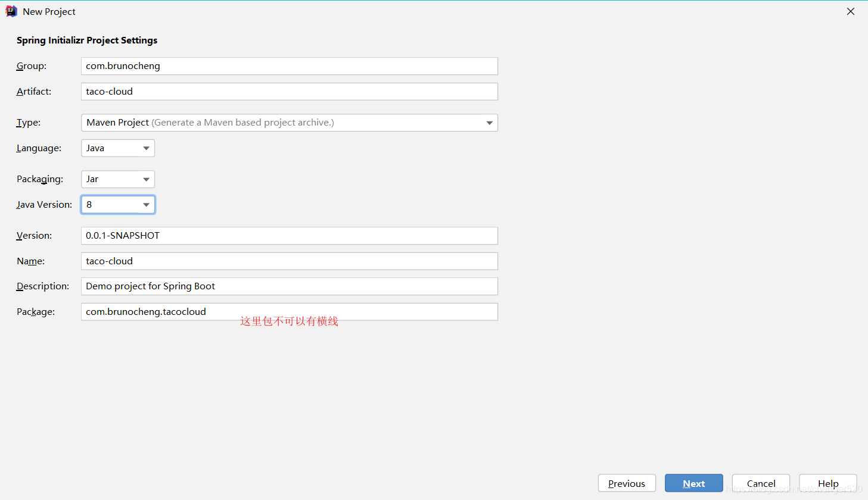Proceed with the Next button
This screenshot has width=868, height=500.
tap(694, 483)
